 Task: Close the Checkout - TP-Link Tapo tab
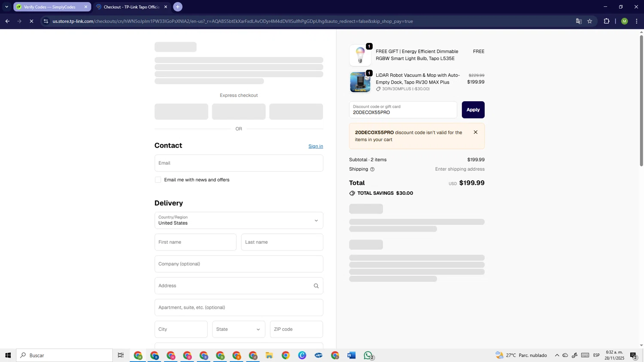166,7
